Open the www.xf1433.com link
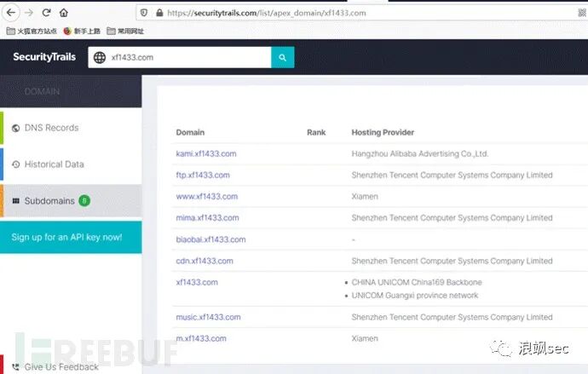 206,196
